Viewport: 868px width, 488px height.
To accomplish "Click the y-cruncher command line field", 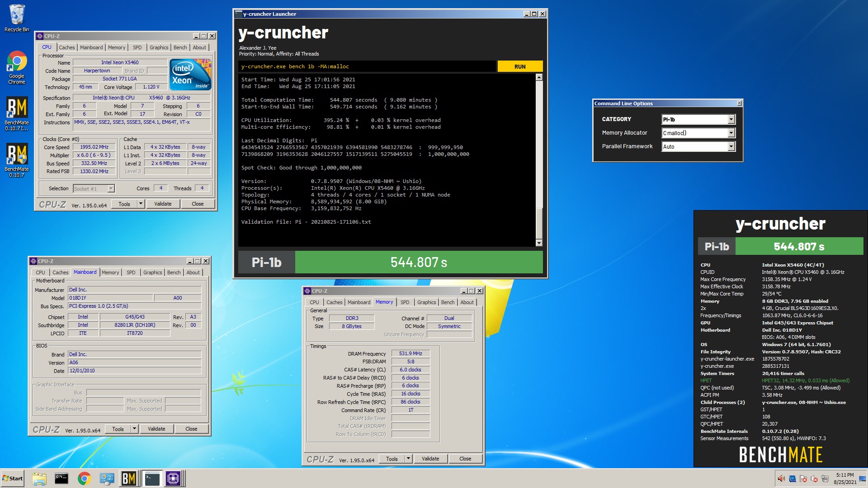I will click(367, 66).
